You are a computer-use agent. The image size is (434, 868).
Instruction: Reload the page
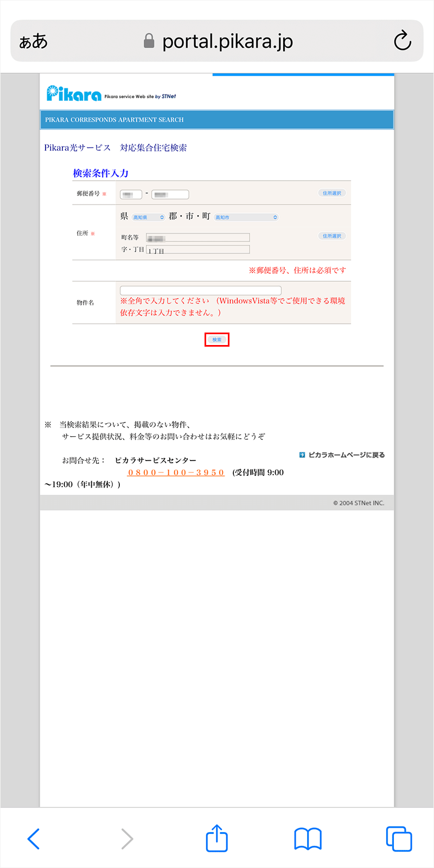pos(403,41)
